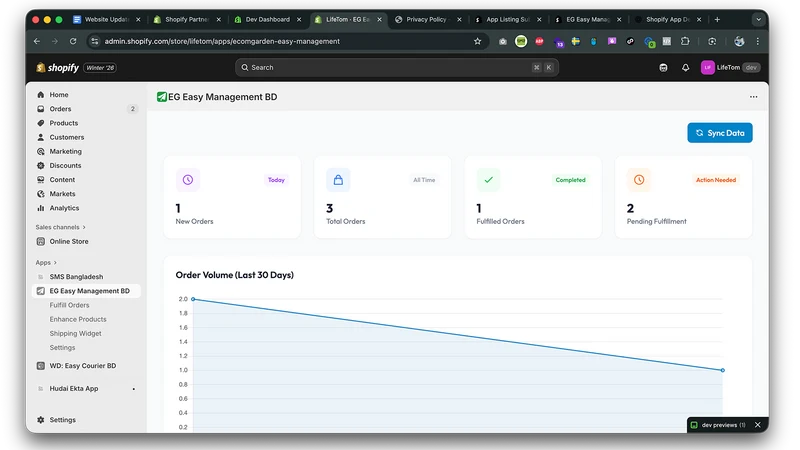Viewport: 800px width, 450px height.
Task: Open the SMS Bangladesh app
Action: (76, 277)
